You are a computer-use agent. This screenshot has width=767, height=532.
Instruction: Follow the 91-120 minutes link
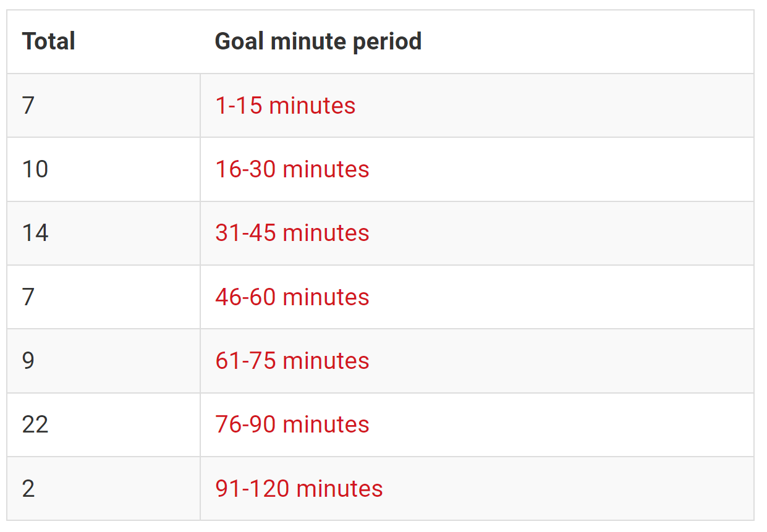pos(299,489)
